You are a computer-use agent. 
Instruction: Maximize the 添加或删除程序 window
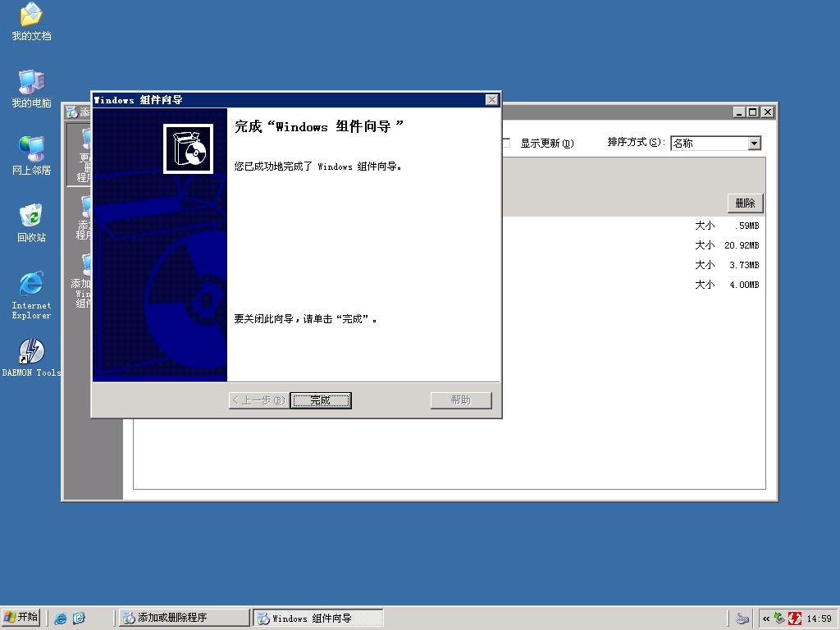pos(753,112)
